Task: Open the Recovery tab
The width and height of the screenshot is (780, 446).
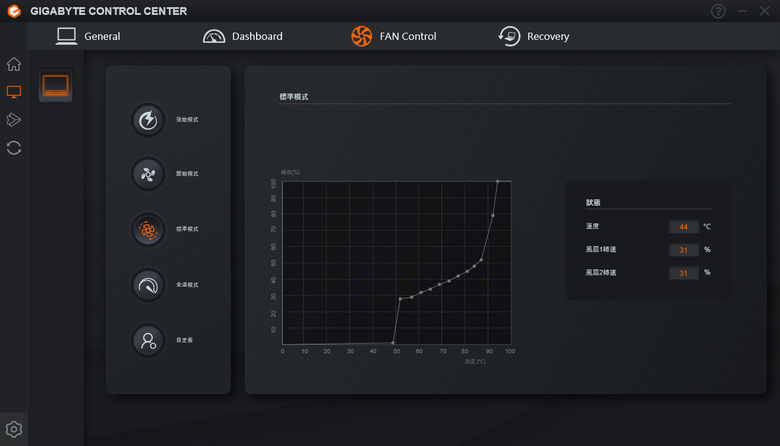Action: tap(534, 36)
